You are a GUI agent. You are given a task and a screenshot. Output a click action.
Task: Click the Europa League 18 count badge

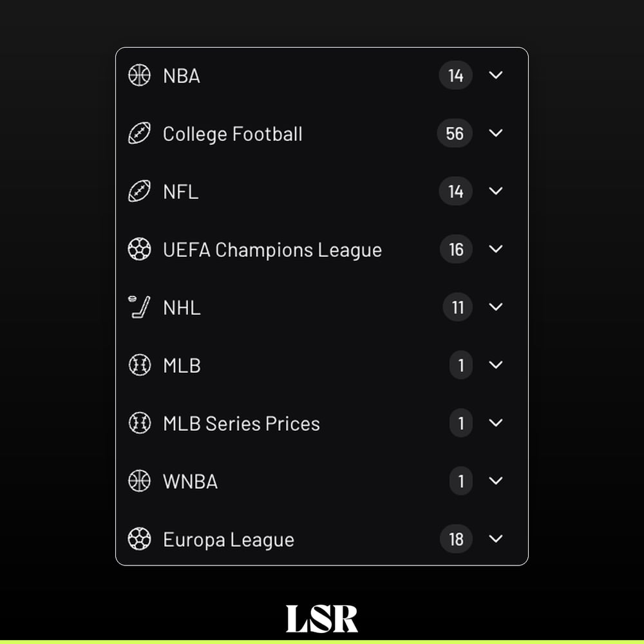(x=456, y=538)
